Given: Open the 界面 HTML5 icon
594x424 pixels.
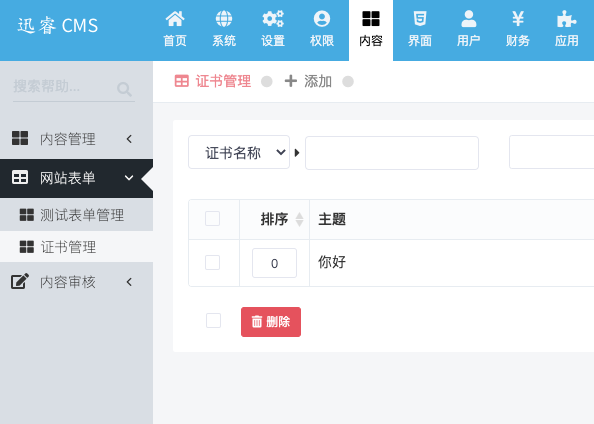Looking at the screenshot, I should point(420,19).
